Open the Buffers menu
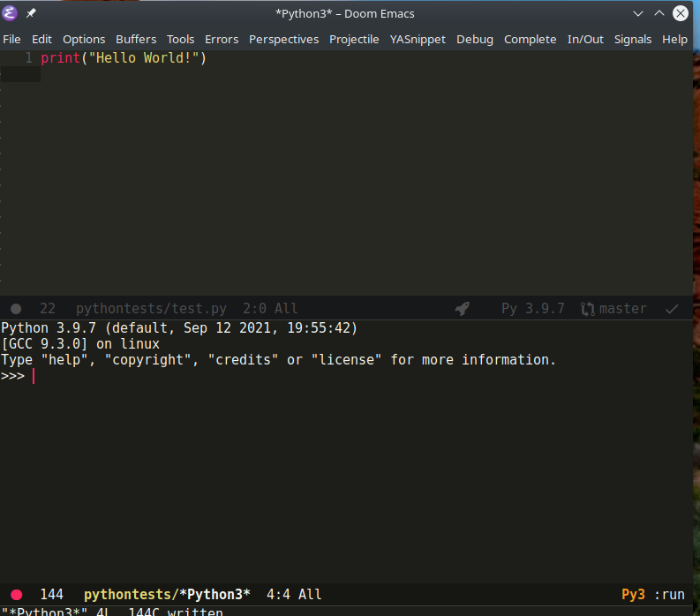 (136, 40)
